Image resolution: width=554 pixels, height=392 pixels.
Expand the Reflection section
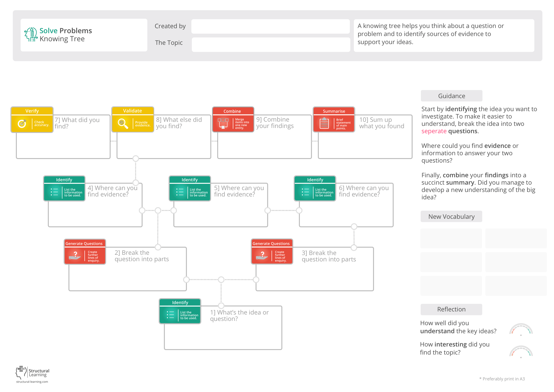(451, 309)
